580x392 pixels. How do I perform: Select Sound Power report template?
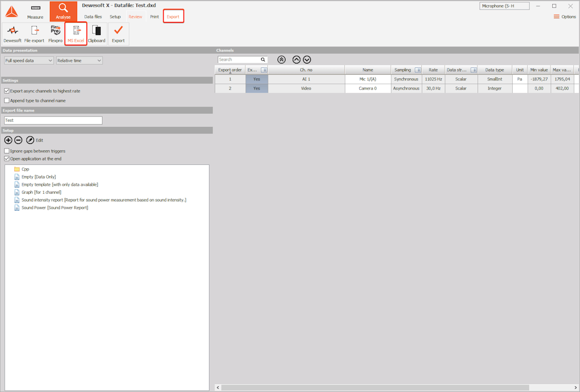click(x=51, y=208)
